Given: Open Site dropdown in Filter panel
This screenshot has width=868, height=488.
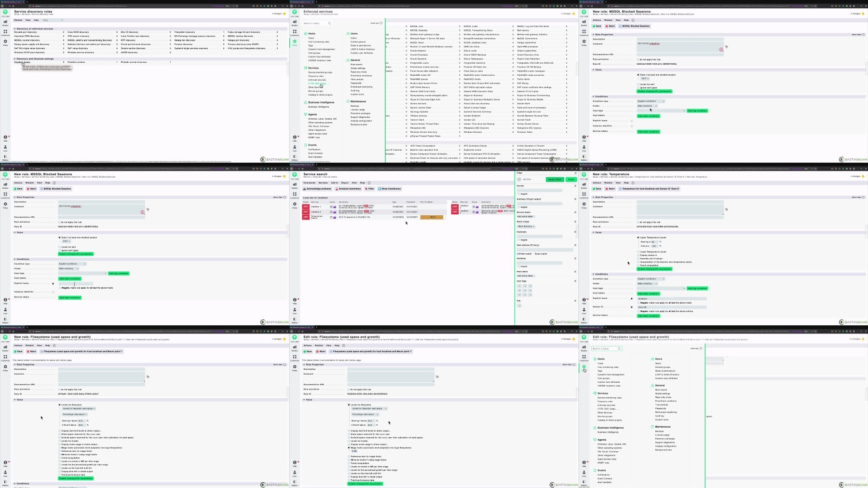Looking at the screenshot, I should click(519, 306).
